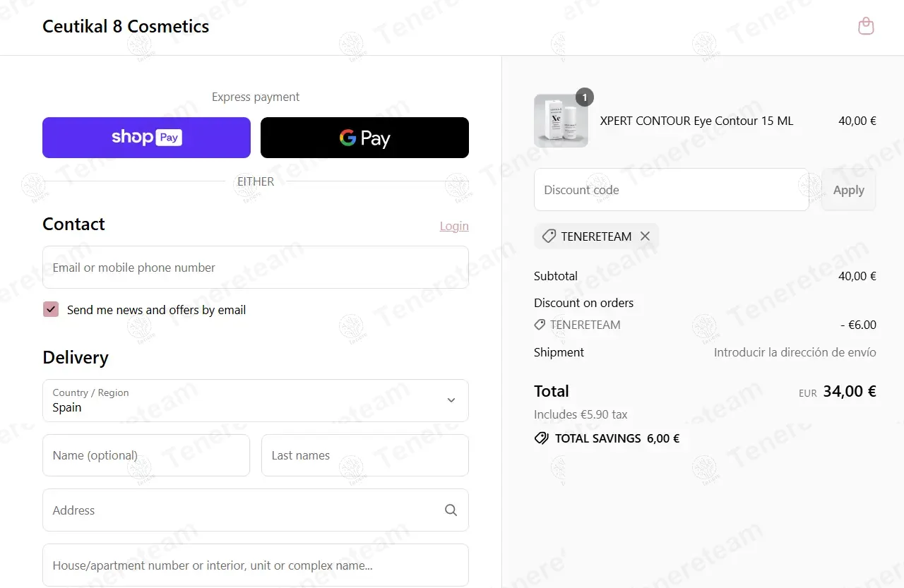The width and height of the screenshot is (904, 588).
Task: Focus the Discount code field
Action: point(672,190)
